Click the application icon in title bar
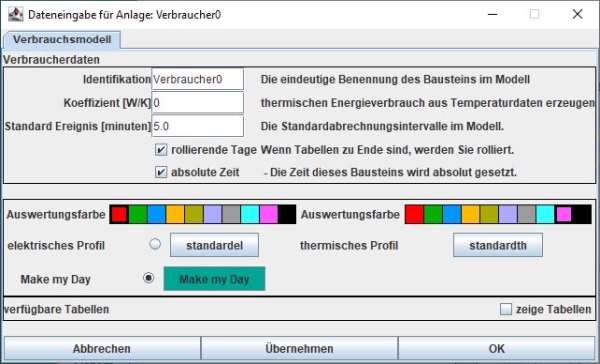Viewport: 600px width, 364px height. click(x=16, y=14)
